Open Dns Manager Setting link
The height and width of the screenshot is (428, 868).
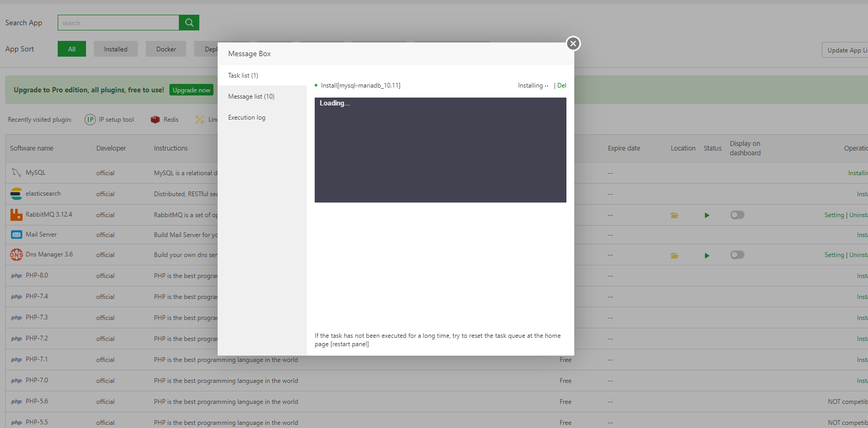coord(834,255)
